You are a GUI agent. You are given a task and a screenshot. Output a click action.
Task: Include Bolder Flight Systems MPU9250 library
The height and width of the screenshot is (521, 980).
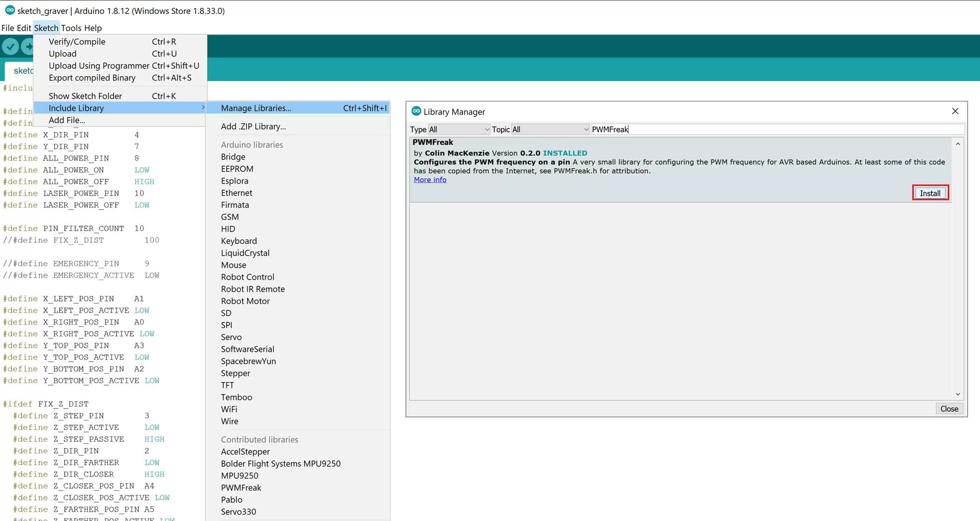pyautogui.click(x=298, y=463)
